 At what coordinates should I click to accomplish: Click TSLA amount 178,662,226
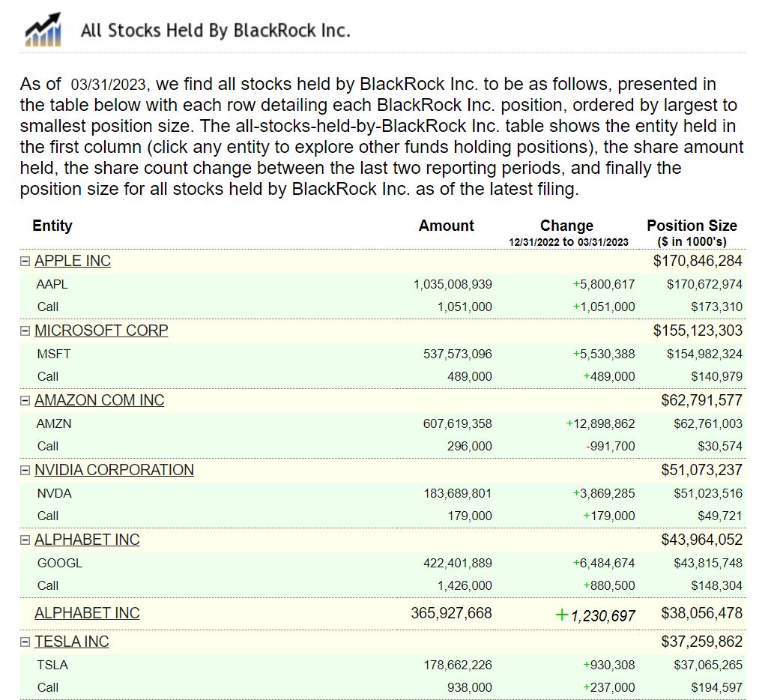point(458,666)
